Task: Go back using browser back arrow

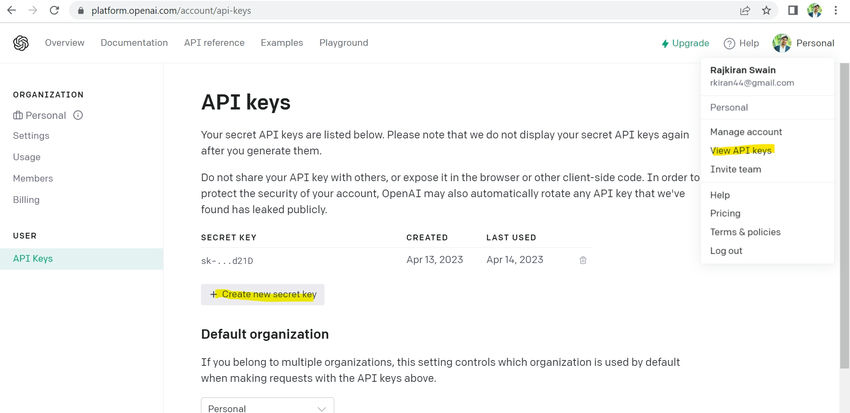Action: point(11,10)
